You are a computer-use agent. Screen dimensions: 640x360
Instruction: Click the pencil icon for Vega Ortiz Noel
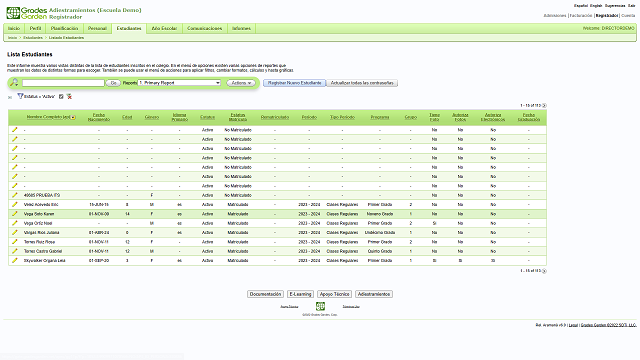[15, 223]
